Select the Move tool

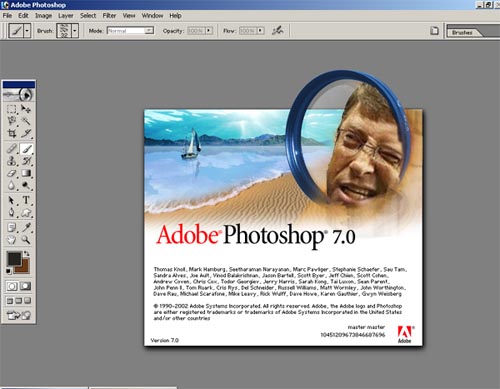click(x=26, y=109)
